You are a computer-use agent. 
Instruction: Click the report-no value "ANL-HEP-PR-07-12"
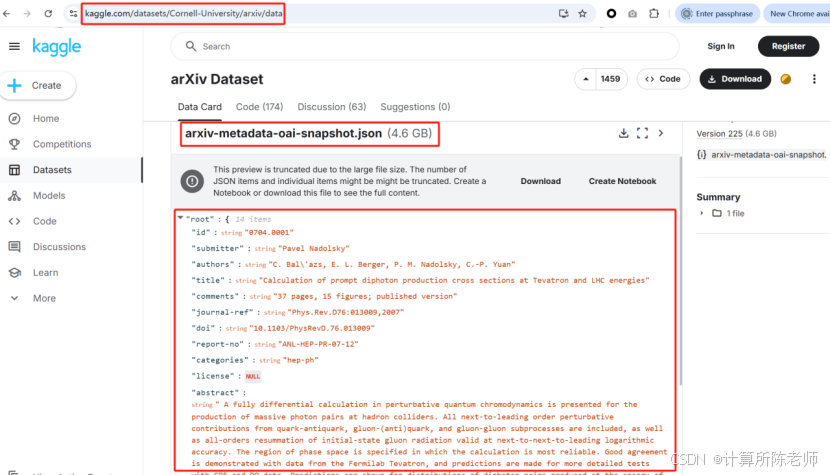[x=318, y=344]
